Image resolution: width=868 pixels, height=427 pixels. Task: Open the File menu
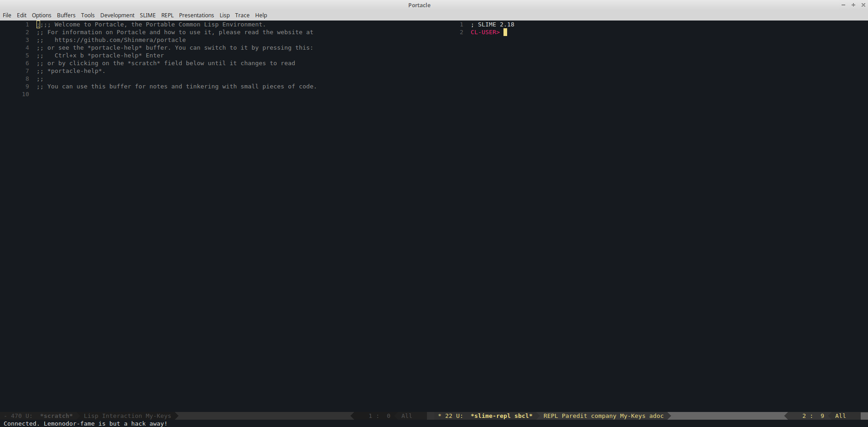[7, 15]
